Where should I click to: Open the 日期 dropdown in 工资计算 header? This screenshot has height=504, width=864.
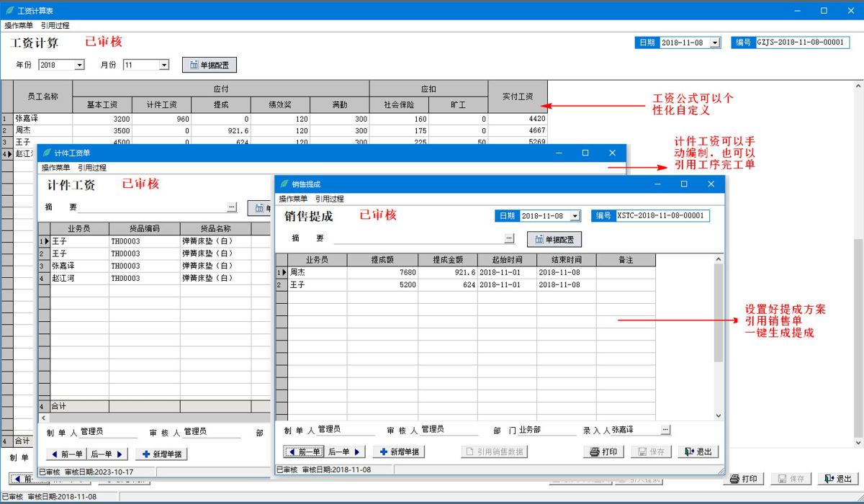click(x=714, y=43)
